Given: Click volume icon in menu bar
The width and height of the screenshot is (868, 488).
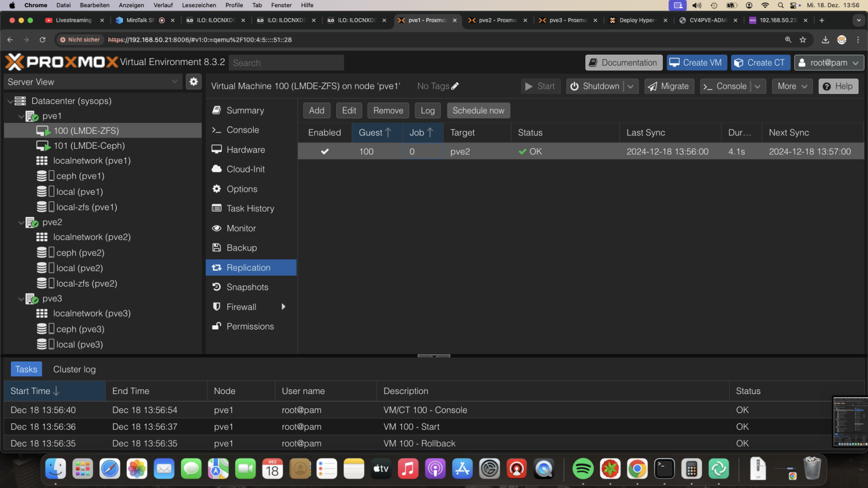Looking at the screenshot, I should click(696, 5).
